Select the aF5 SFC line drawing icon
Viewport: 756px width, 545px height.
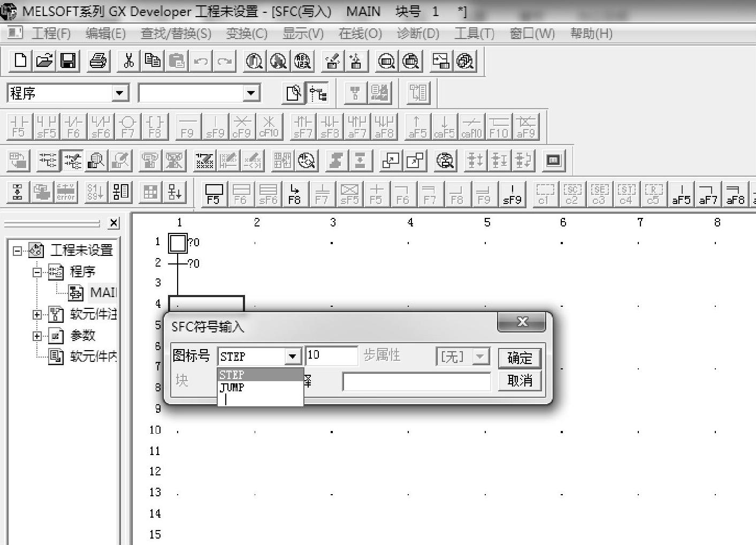[x=681, y=194]
